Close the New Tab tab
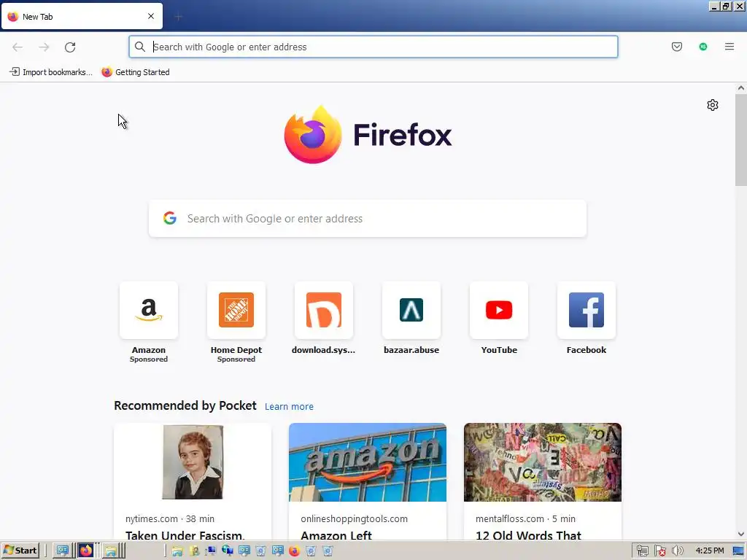 150,16
